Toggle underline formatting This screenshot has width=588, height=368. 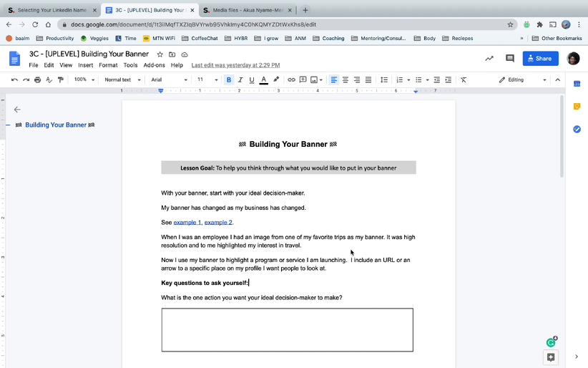pyautogui.click(x=252, y=79)
